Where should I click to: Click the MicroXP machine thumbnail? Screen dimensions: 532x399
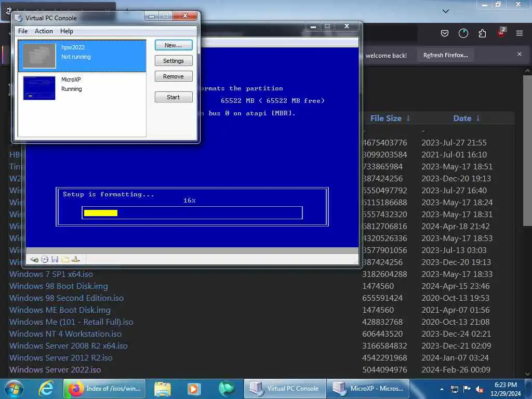click(x=39, y=88)
